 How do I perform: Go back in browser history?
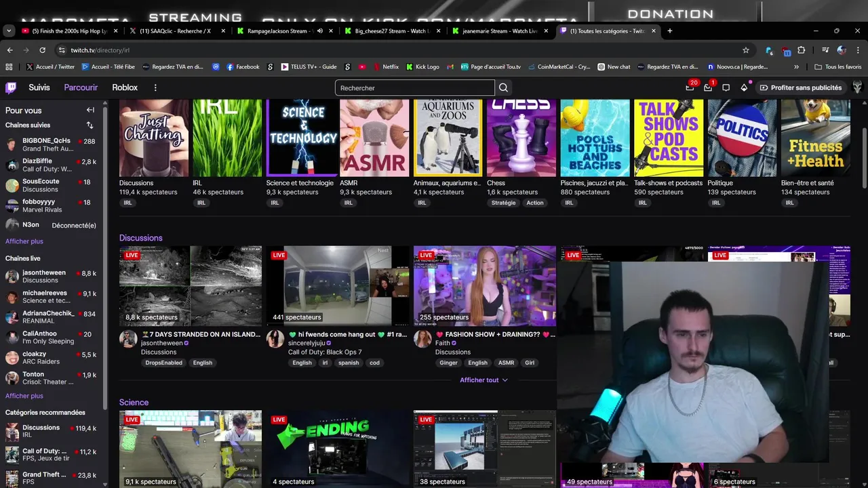pos(9,50)
